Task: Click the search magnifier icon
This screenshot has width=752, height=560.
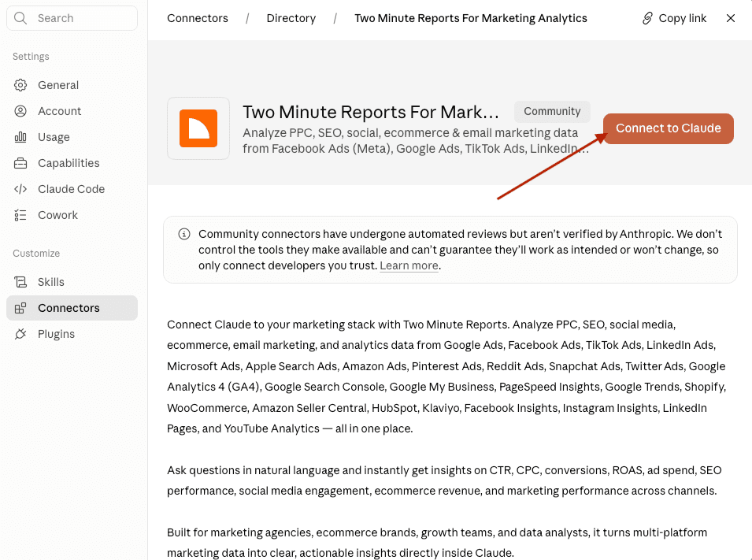Action: (20, 18)
